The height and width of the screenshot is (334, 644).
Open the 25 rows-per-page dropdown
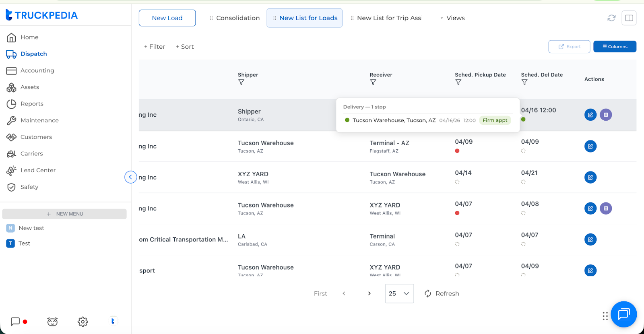pos(399,294)
